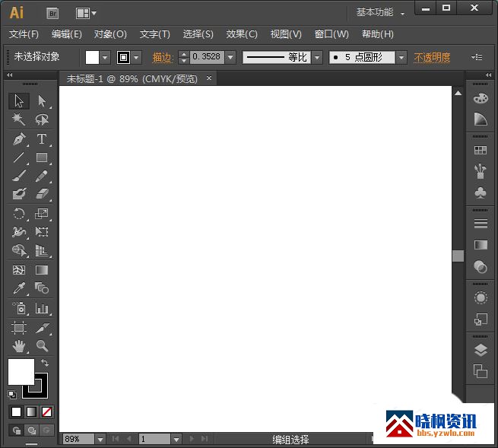The image size is (498, 448).
Task: Set paint mode to None
Action: (46, 411)
